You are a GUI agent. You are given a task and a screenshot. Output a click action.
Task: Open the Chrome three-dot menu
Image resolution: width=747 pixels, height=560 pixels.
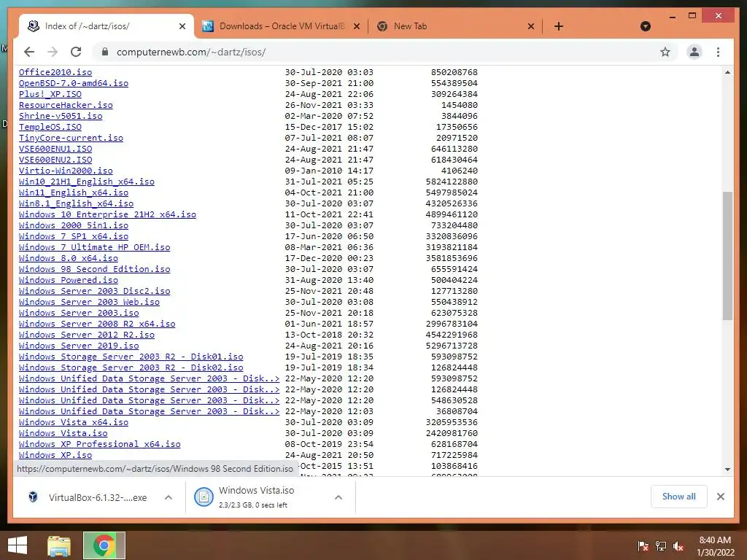718,52
